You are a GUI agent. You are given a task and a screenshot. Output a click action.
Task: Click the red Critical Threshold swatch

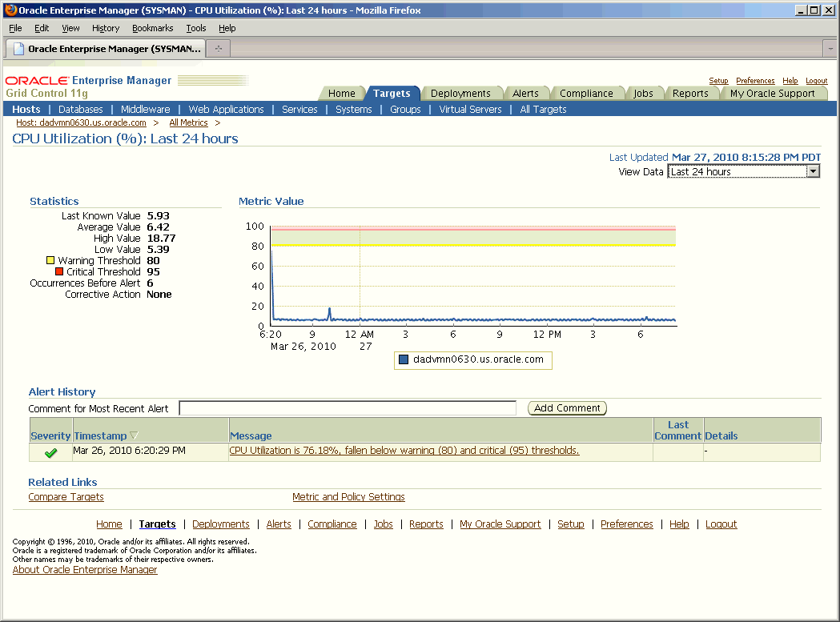pyautogui.click(x=59, y=271)
